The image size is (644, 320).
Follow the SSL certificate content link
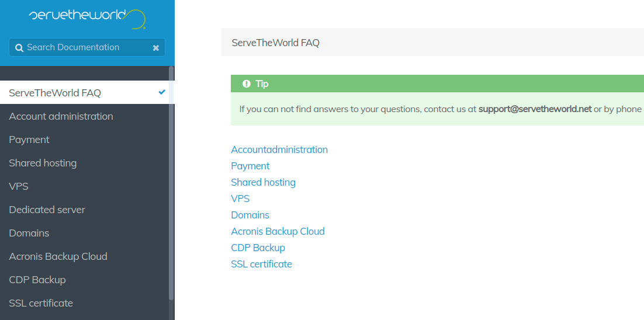(x=262, y=264)
